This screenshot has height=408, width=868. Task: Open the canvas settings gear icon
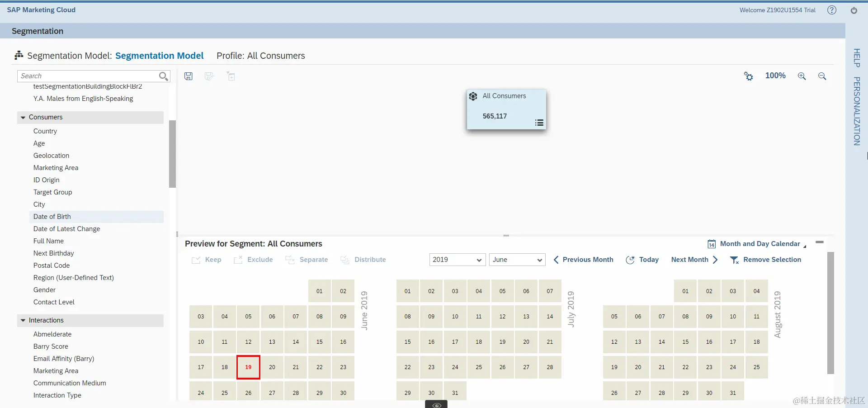(749, 76)
